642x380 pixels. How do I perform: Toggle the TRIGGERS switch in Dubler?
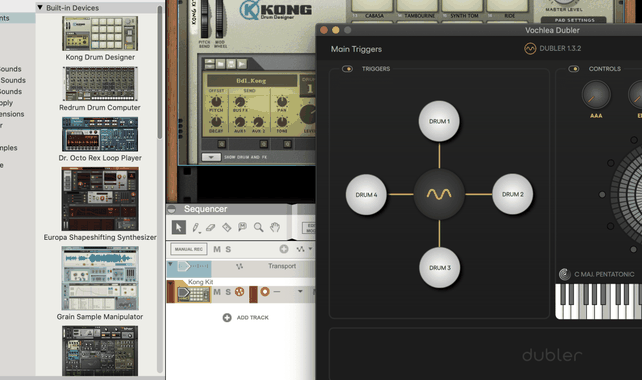pos(347,69)
